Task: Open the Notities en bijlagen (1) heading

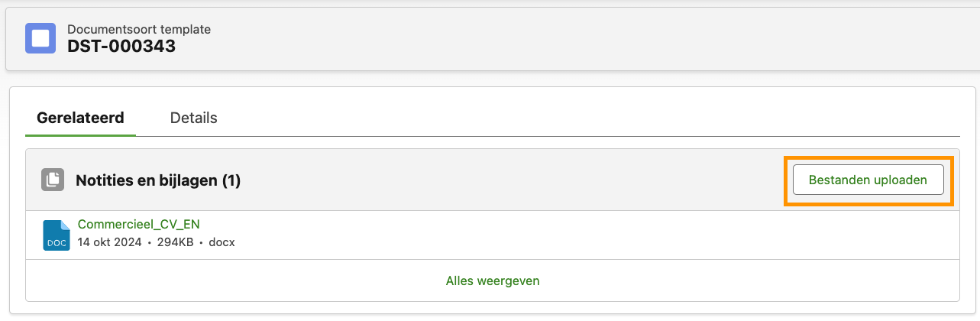Action: (x=158, y=180)
